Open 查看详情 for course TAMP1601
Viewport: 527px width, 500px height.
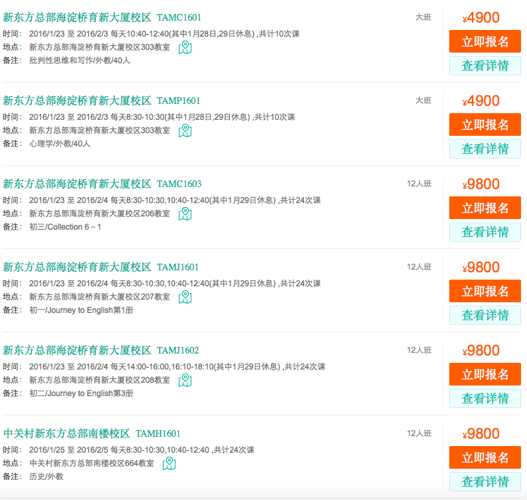coord(485,149)
